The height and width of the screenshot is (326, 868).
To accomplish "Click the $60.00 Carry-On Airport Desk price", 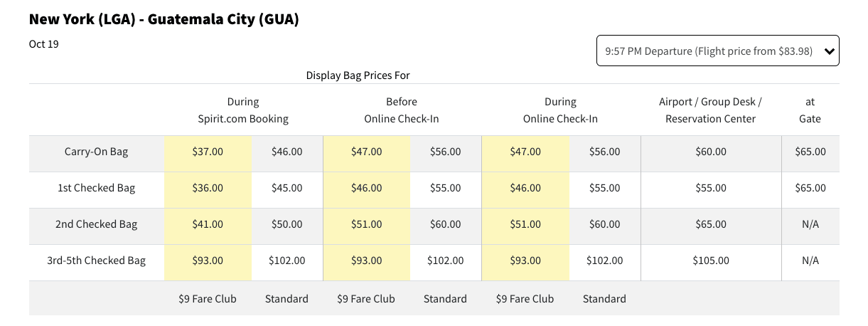I will tap(710, 152).
